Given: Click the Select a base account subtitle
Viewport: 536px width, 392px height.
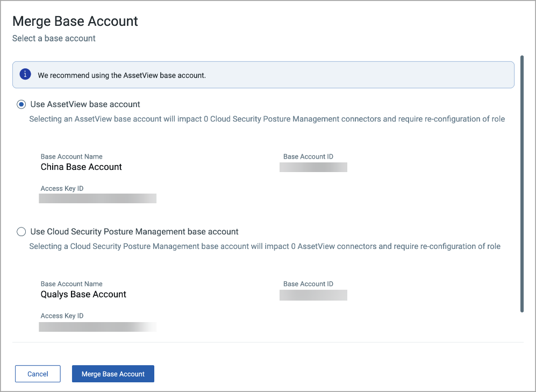Looking at the screenshot, I should 54,38.
